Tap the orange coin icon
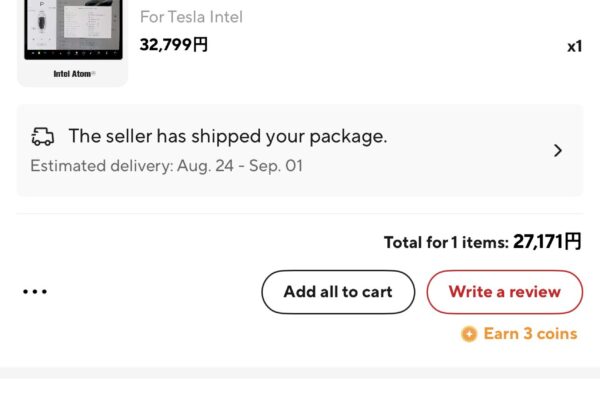600x400 pixels. pyautogui.click(x=468, y=334)
